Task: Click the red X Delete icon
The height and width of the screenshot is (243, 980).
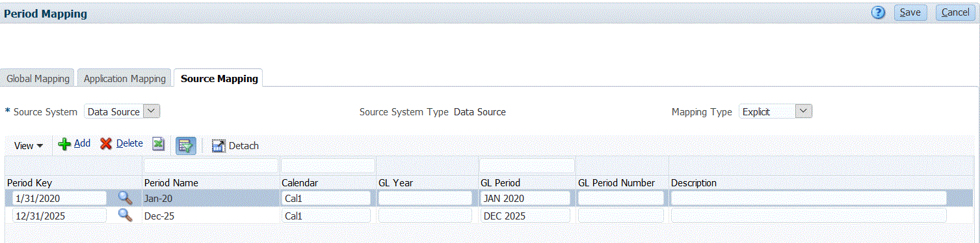Action: (106, 144)
